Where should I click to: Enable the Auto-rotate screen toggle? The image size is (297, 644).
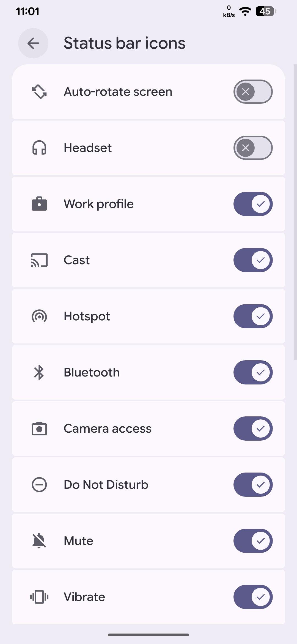(x=253, y=92)
